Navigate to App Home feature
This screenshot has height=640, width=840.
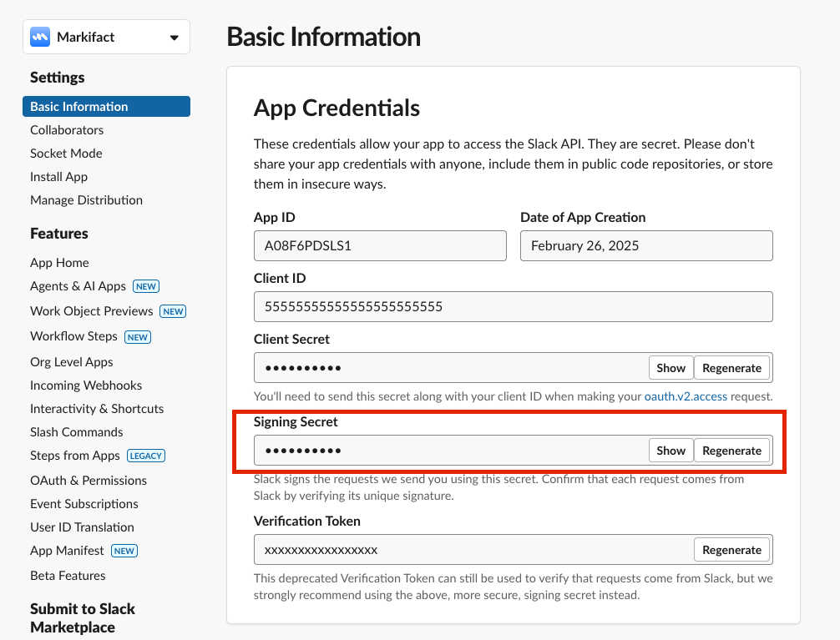tap(59, 263)
